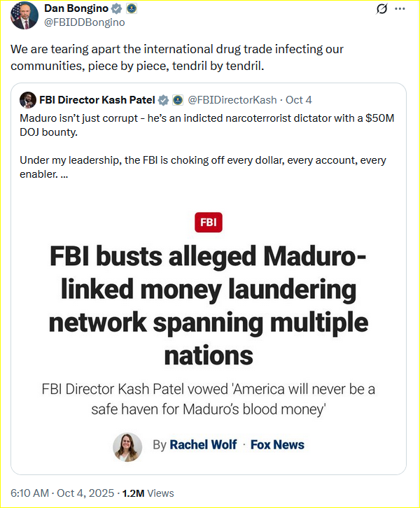Click Rachel Wolf's author photo
The height and width of the screenshot is (508, 420).
127,446
